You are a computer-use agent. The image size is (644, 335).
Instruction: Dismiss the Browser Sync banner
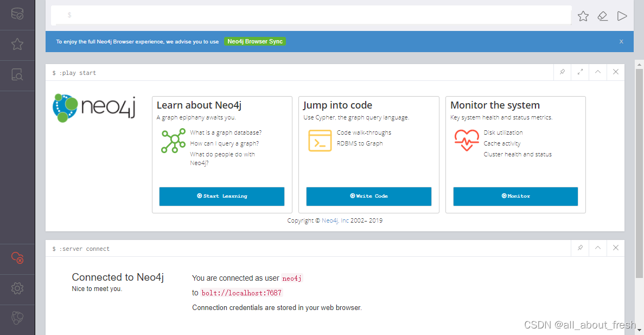[x=621, y=41]
